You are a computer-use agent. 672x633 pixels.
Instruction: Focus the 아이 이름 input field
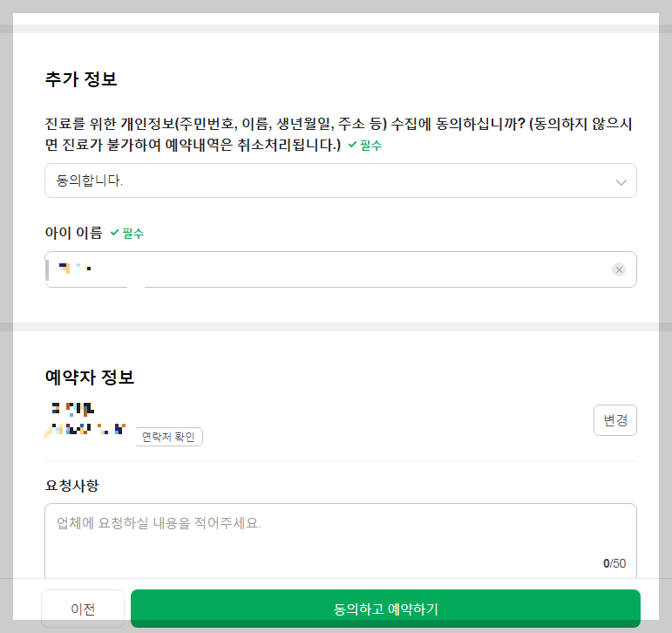click(x=340, y=269)
